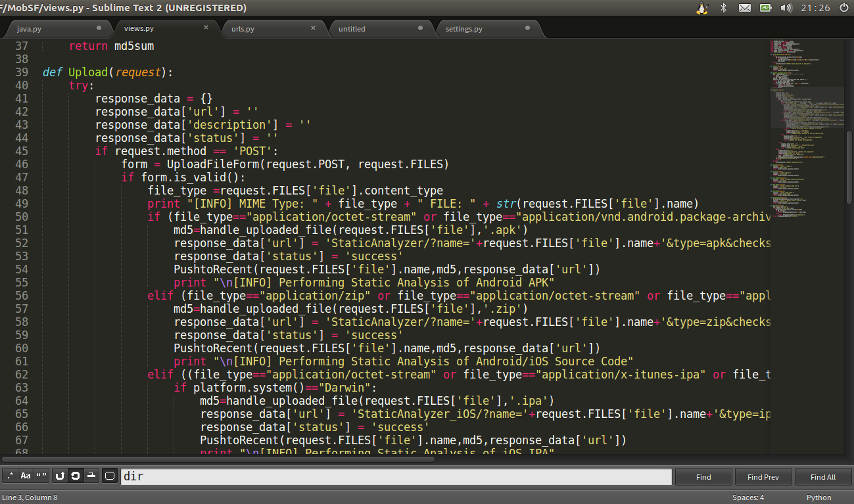Open the battery indicator
Viewport: 854px width, 504px height.
tap(765, 8)
